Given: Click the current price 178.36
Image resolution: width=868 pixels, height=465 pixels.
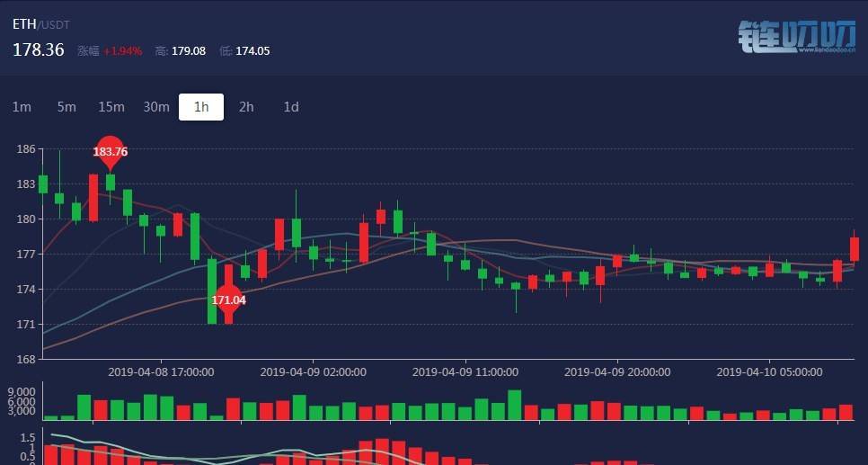Looking at the screenshot, I should click(x=39, y=49).
